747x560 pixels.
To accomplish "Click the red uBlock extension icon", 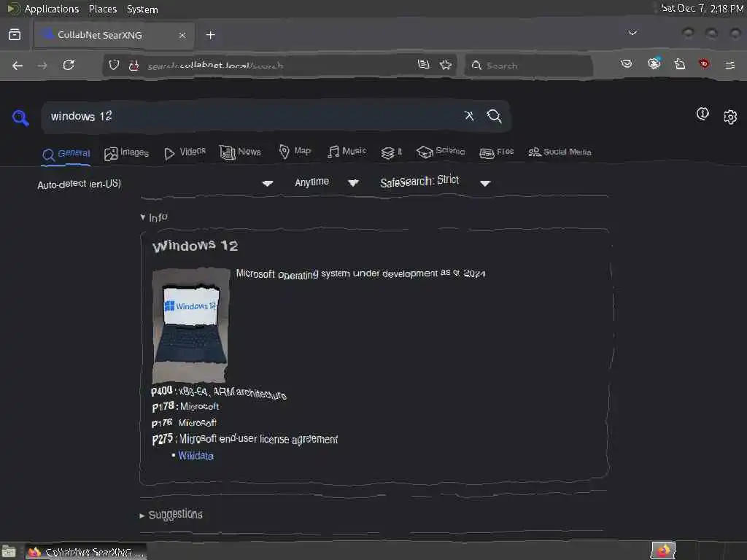I will pyautogui.click(x=704, y=64).
